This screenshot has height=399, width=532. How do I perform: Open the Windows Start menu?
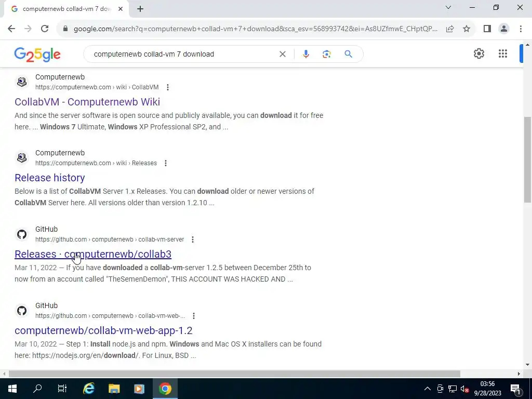click(x=12, y=389)
